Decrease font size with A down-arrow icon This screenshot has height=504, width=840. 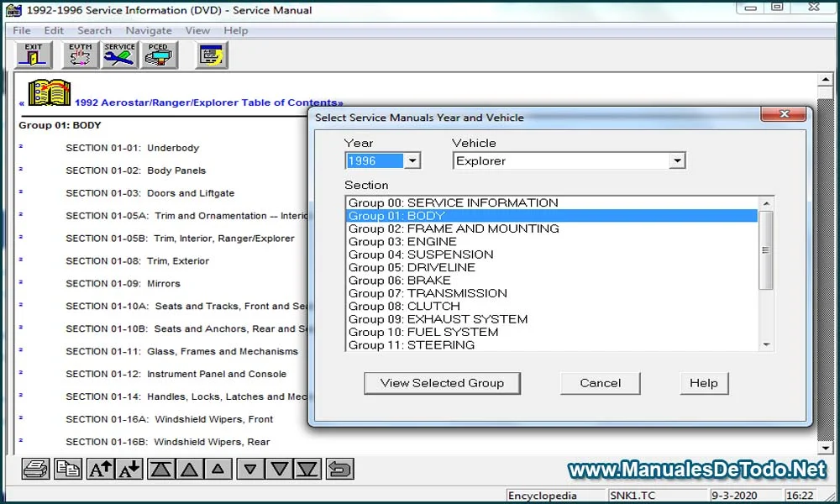pyautogui.click(x=129, y=470)
